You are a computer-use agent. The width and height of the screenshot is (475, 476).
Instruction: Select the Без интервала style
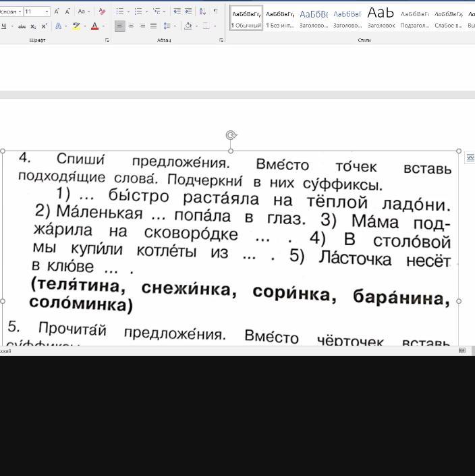280,19
